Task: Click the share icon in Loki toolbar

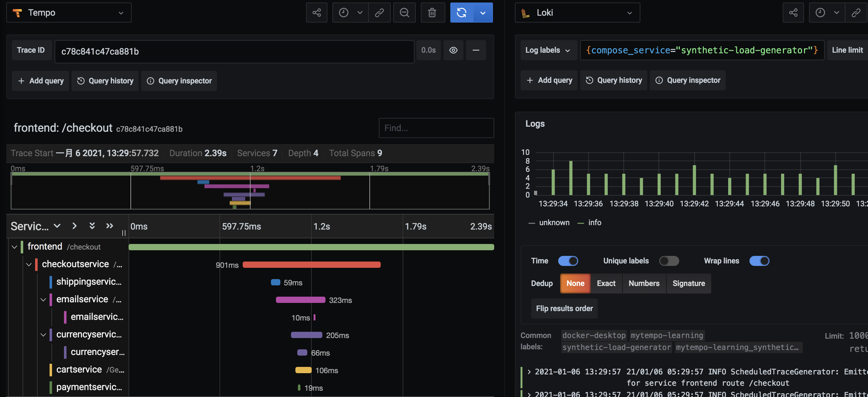Action: pos(793,13)
